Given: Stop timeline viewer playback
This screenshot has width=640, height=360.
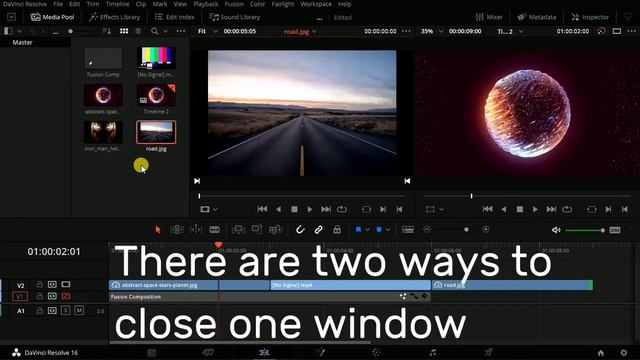Looking at the screenshot, I should point(520,209).
